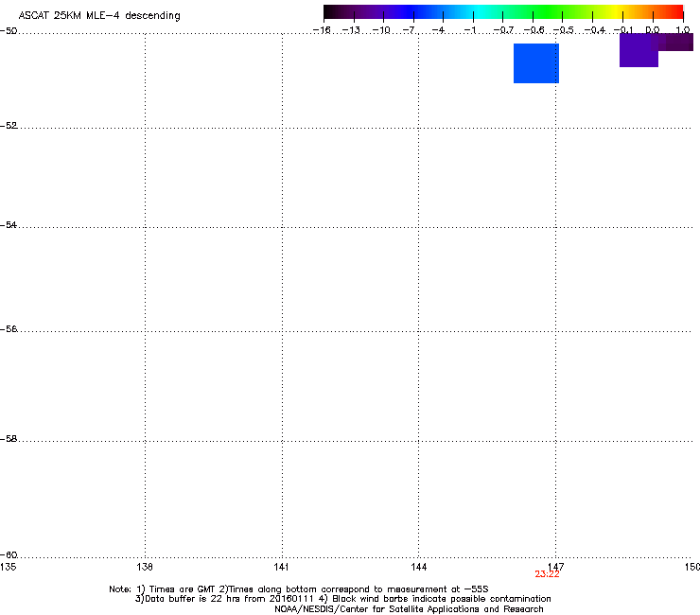
Task: Click the latitude label -58
Action: 9,439
